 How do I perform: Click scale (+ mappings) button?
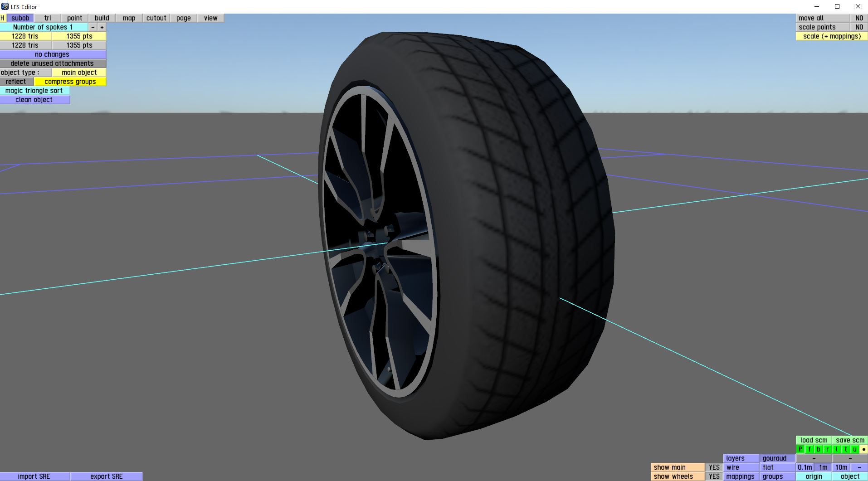(x=832, y=36)
